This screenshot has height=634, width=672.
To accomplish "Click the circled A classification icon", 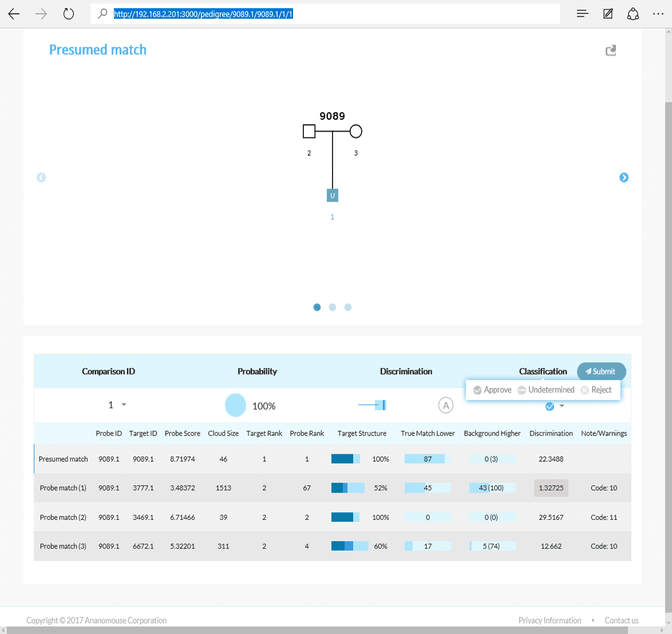I will click(446, 405).
